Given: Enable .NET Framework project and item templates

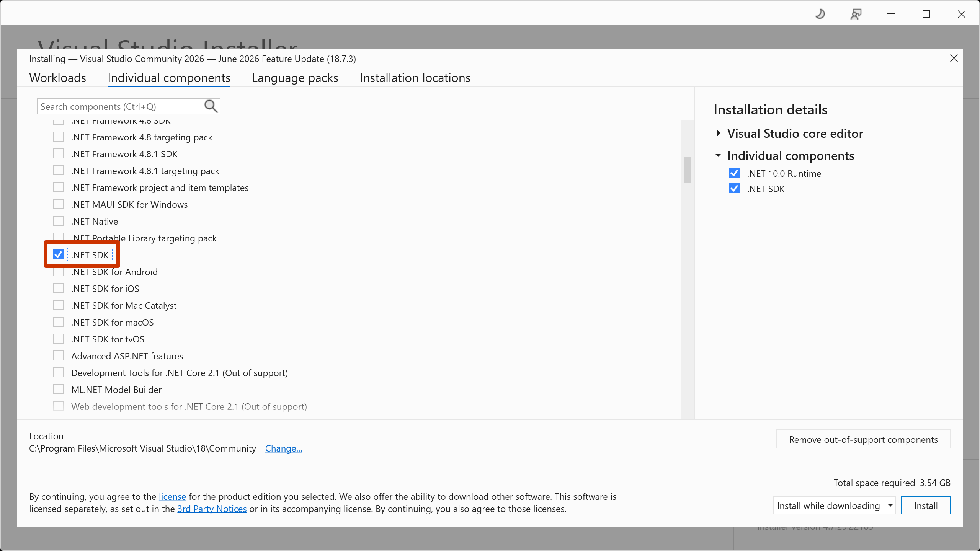Looking at the screenshot, I should (x=58, y=187).
